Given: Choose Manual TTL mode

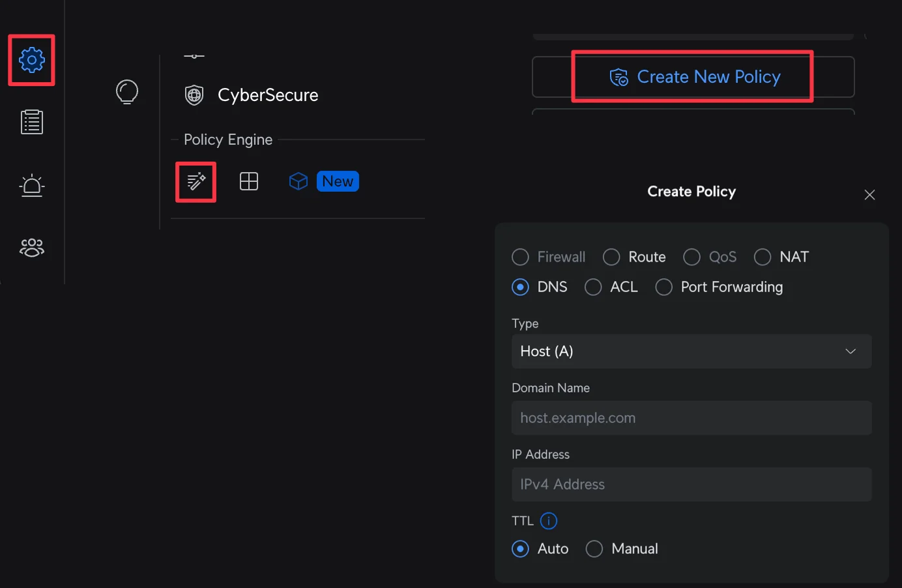Looking at the screenshot, I should pos(594,548).
